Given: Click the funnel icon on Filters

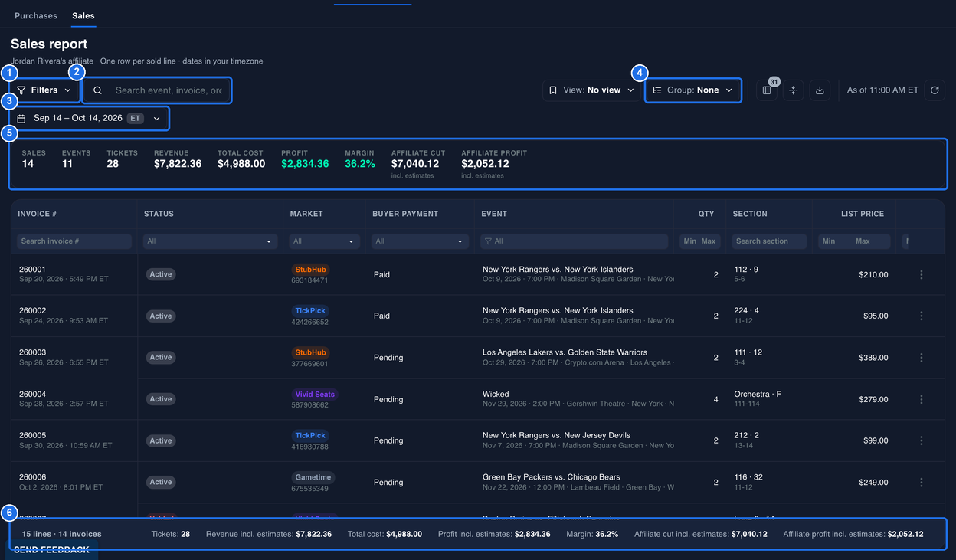Looking at the screenshot, I should [21, 90].
